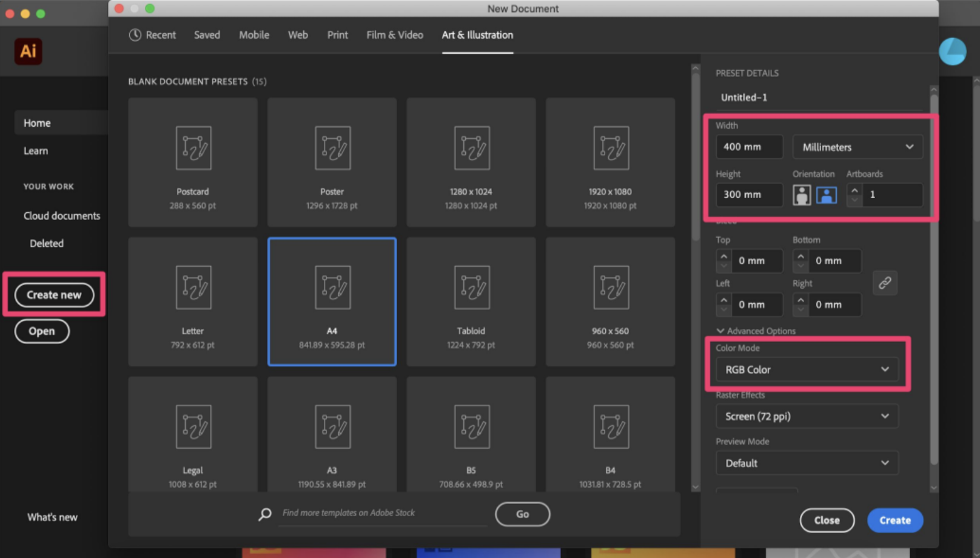Viewport: 980px width, 558px height.
Task: Click the Create button
Action: tap(895, 520)
